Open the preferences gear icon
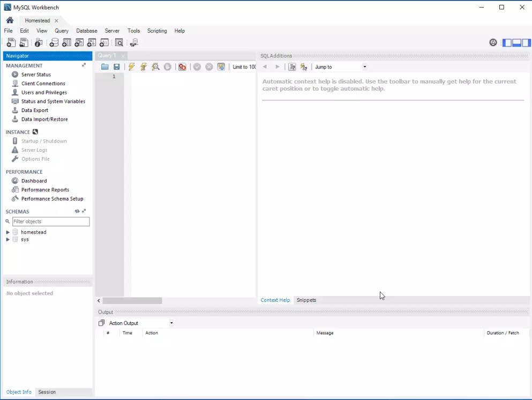 pos(493,42)
